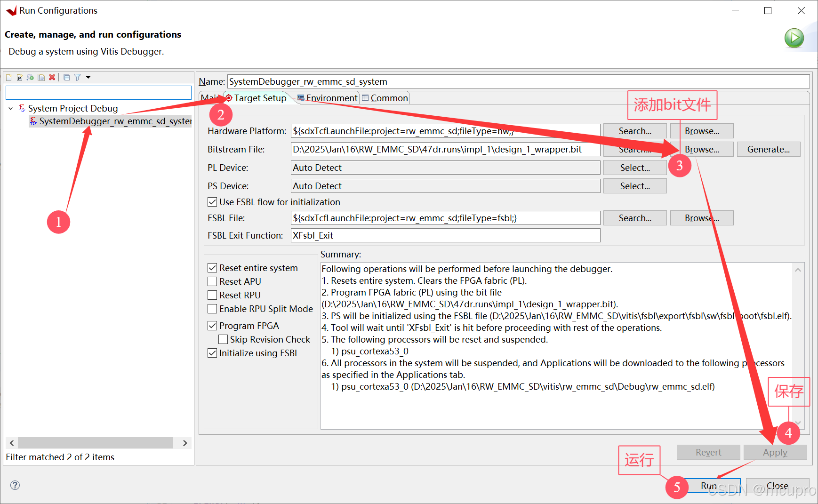Open the filter options dropdown arrow
The width and height of the screenshot is (818, 504).
tap(88, 77)
